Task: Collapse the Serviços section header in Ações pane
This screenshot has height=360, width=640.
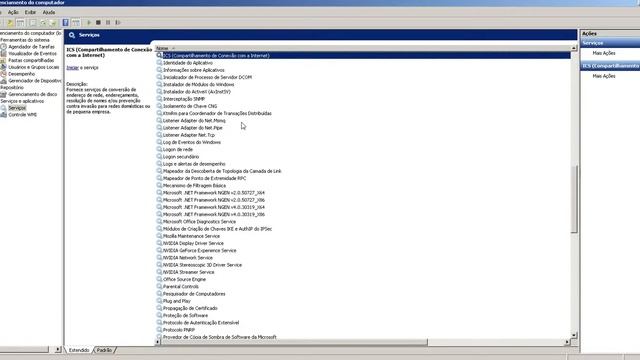Action: 610,43
